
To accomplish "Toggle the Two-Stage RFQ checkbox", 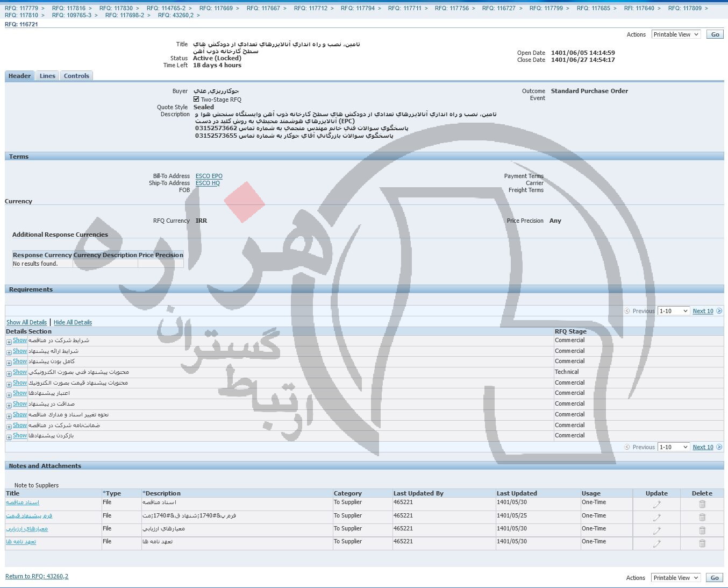I will [x=196, y=100].
